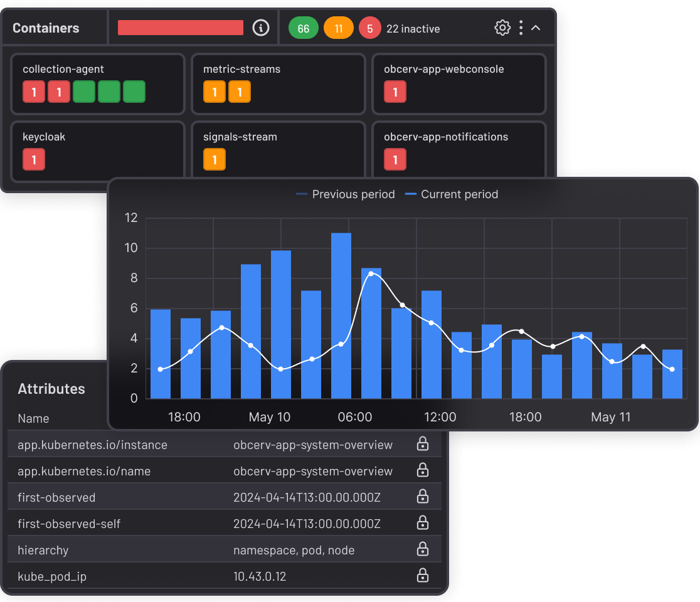Open Containers panel settings gear
The height and width of the screenshot is (602, 700).
502,28
